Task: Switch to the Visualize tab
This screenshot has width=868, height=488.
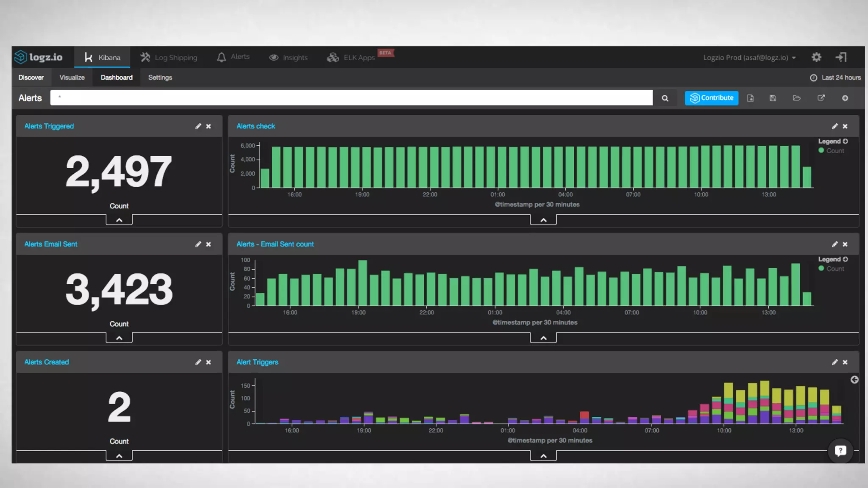Action: (72, 78)
